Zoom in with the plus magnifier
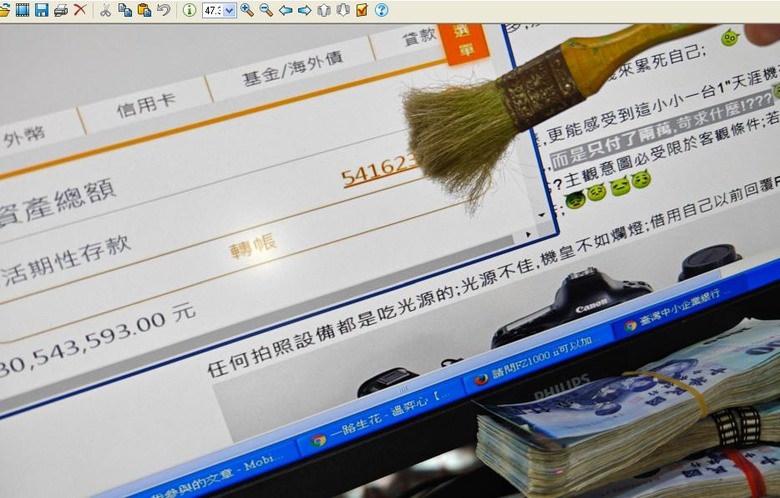Screen dimensions: 780x498 coord(247,10)
